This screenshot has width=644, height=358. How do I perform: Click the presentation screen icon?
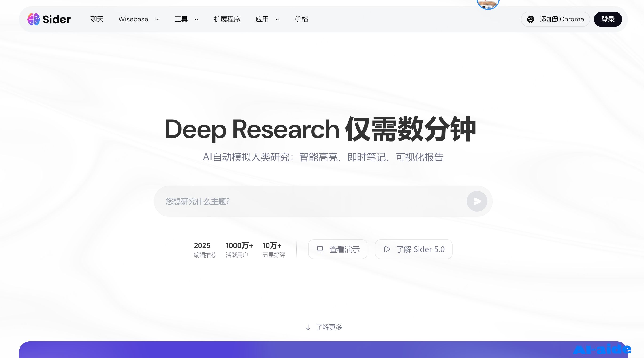click(x=320, y=249)
